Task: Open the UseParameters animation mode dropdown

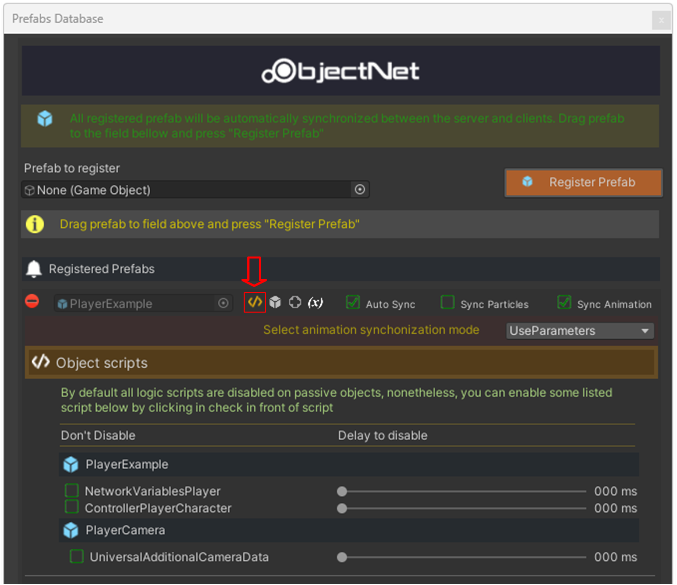Action: coord(580,331)
